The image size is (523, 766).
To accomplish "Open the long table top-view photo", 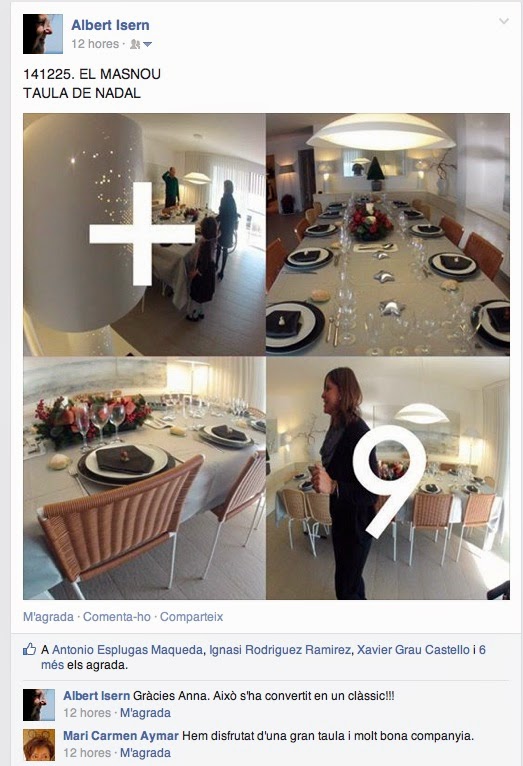I will pos(388,234).
